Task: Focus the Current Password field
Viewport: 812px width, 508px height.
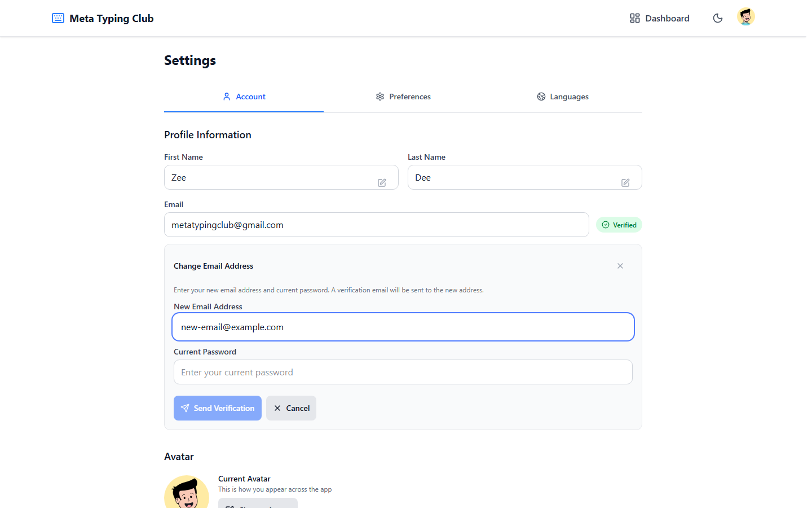Action: coord(403,372)
